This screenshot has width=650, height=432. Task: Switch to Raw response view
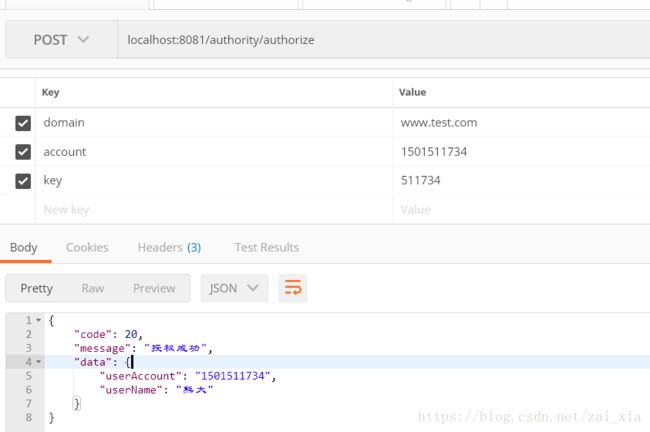pyautogui.click(x=92, y=288)
